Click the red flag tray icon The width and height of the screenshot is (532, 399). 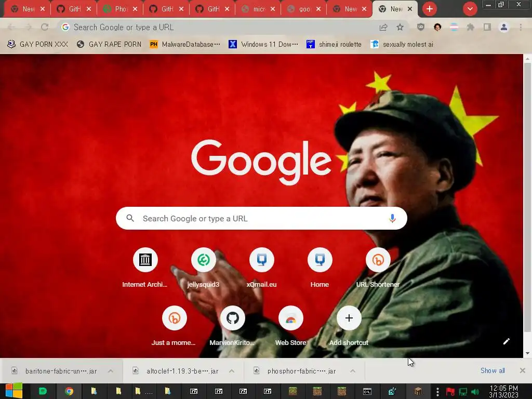(x=450, y=392)
